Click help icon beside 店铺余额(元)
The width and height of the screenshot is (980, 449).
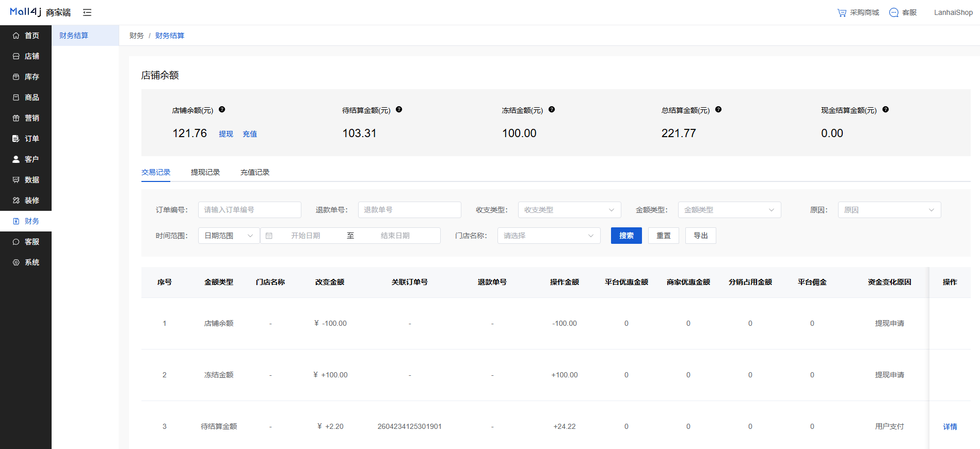[222, 109]
